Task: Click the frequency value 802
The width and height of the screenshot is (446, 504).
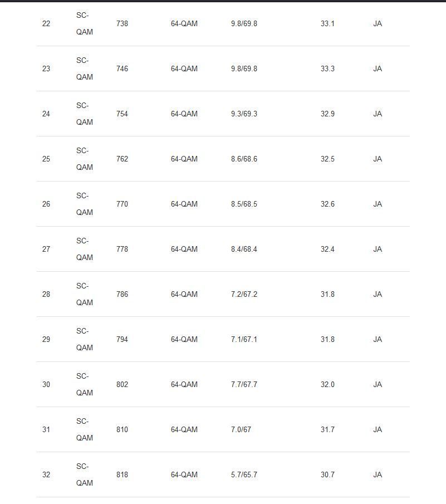Action: pos(122,385)
